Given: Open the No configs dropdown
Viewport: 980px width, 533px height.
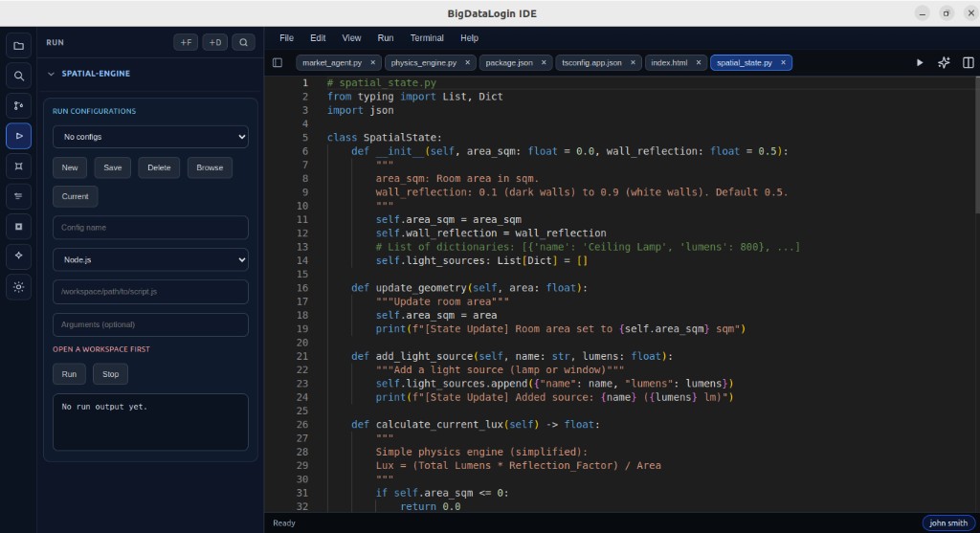Looking at the screenshot, I should tap(150, 137).
